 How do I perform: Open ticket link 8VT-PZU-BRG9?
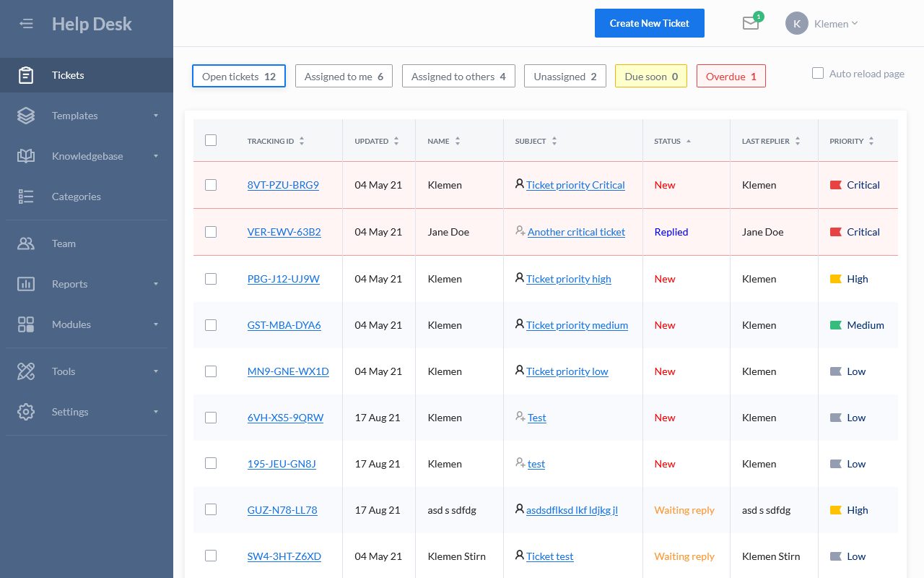point(283,185)
